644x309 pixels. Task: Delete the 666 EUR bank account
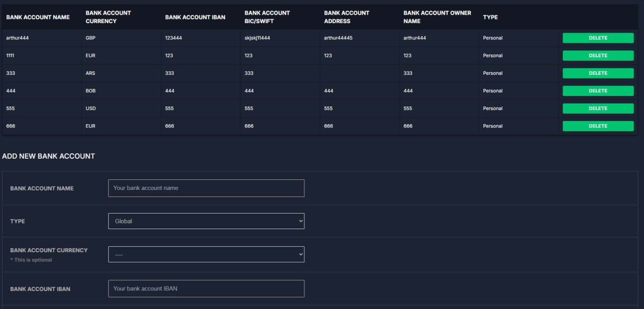pyautogui.click(x=598, y=126)
